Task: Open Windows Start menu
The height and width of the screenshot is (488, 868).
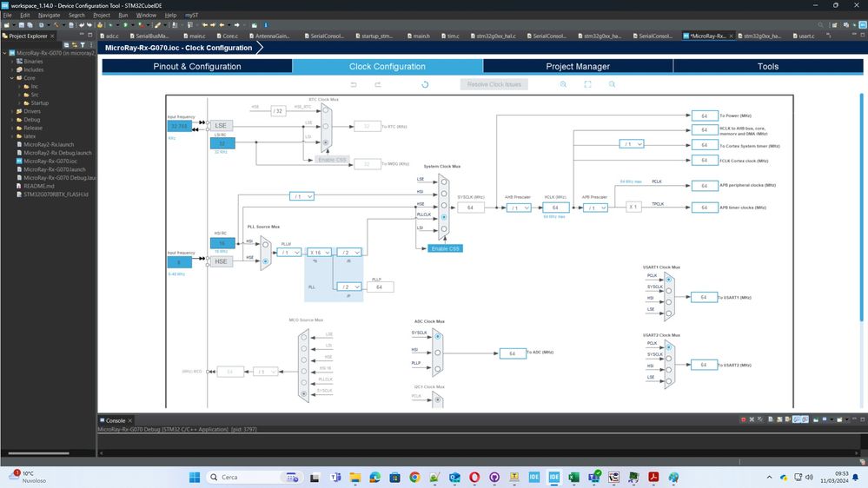Action: (195, 477)
